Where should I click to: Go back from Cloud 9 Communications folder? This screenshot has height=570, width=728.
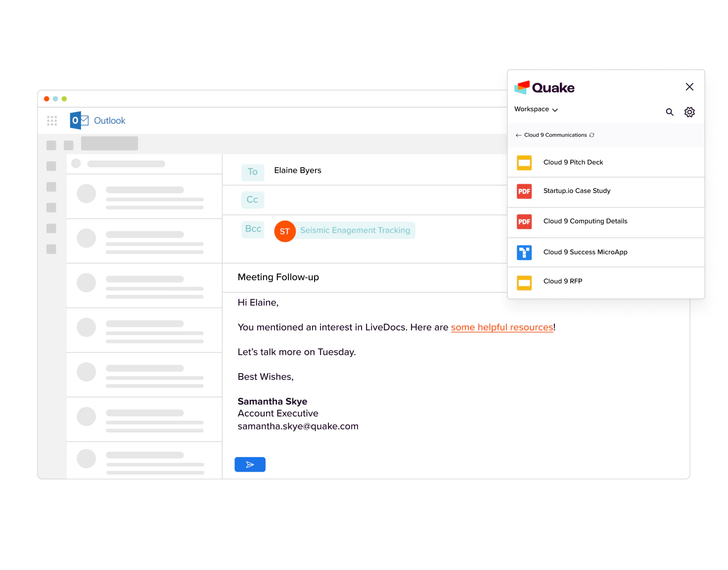tap(518, 135)
